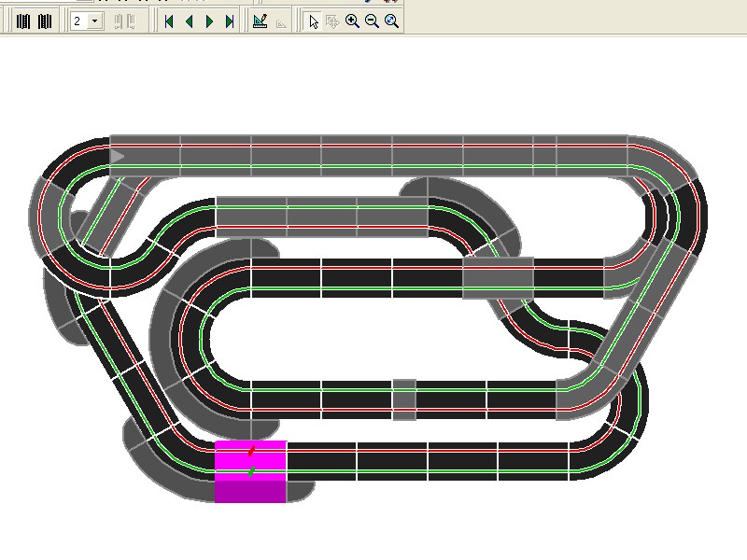Click the zoom in magnifier
The width and height of the screenshot is (747, 560).
coord(352,21)
